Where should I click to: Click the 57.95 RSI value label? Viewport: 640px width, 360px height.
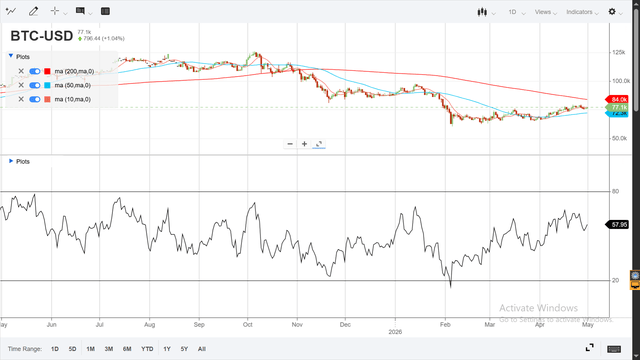617,224
